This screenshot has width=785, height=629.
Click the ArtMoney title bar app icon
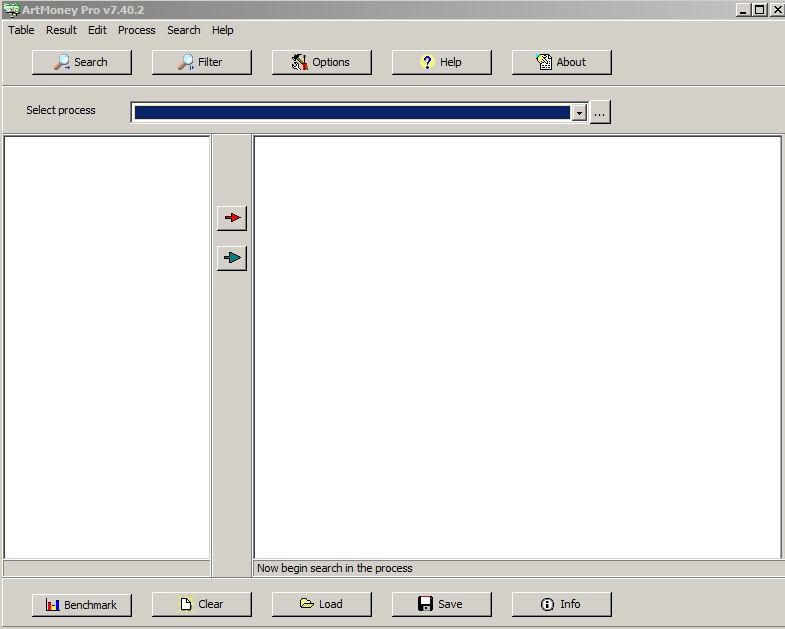11,10
